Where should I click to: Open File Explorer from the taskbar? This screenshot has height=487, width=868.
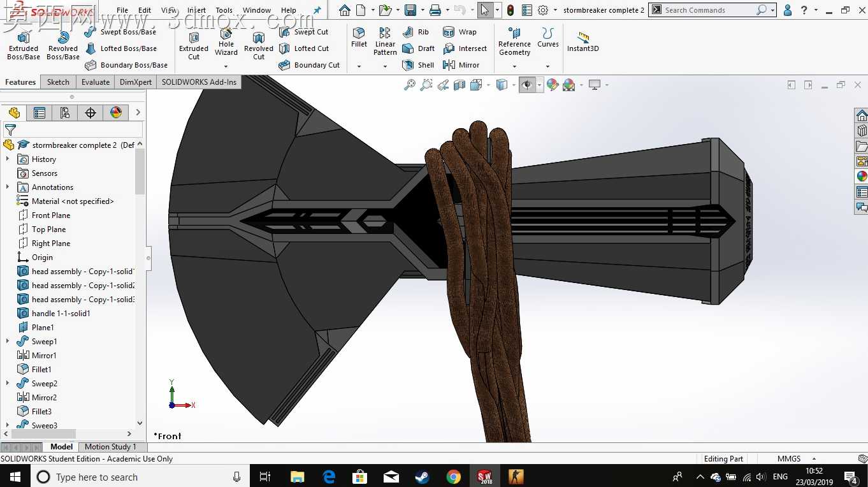tap(297, 477)
